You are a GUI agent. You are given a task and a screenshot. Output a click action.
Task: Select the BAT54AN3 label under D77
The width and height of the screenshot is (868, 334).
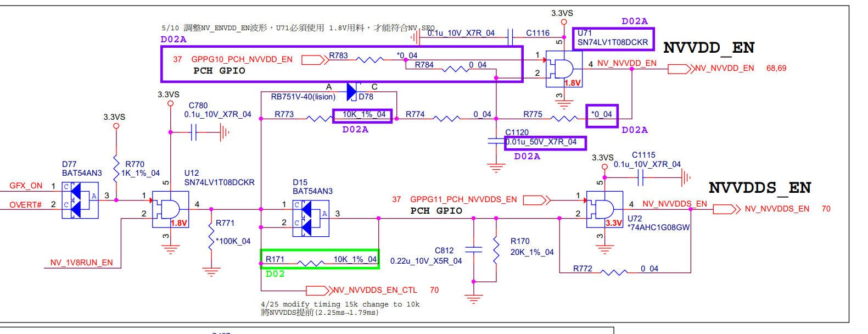coord(82,173)
